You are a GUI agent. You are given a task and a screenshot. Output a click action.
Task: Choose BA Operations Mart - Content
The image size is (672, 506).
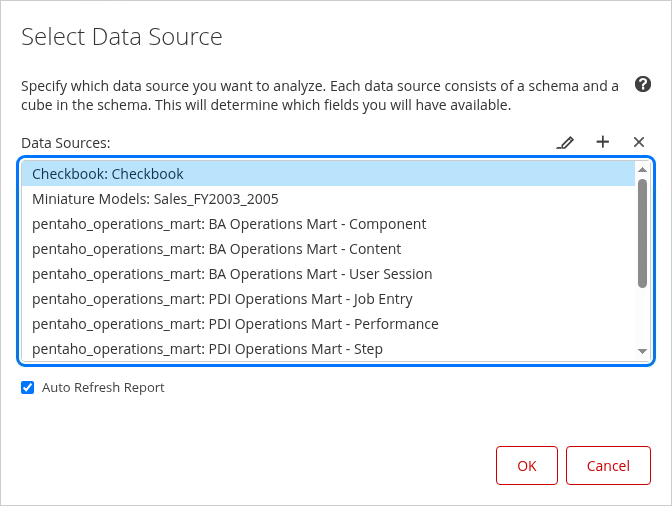(216, 249)
